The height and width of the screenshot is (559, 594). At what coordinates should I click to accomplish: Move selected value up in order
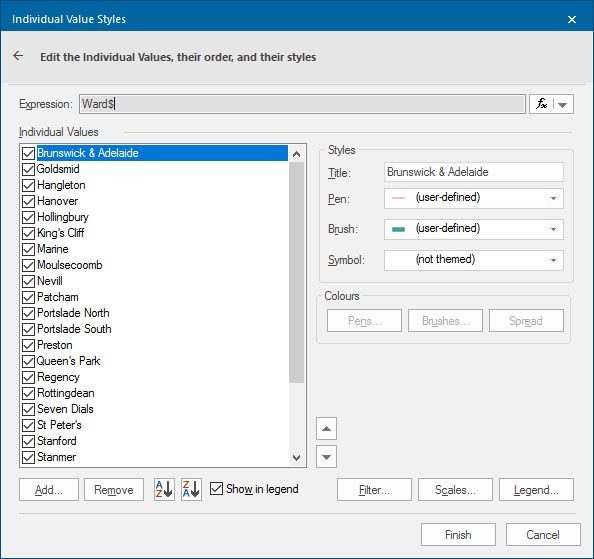tap(326, 429)
